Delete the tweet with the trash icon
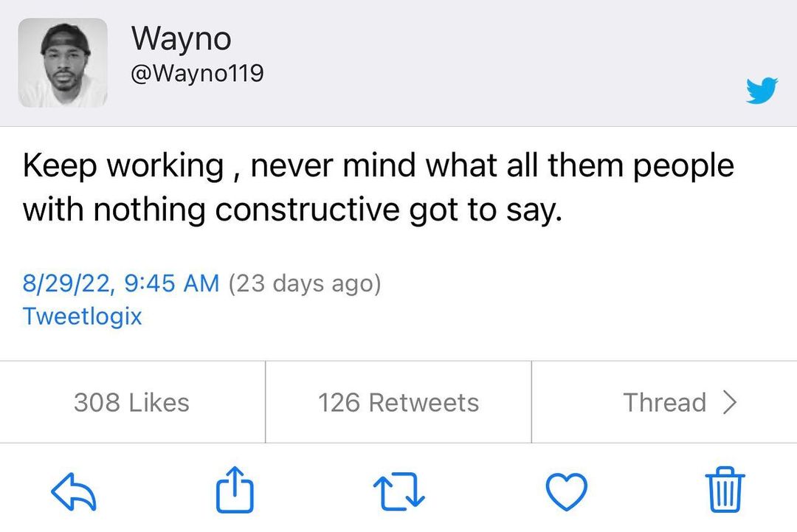Image resolution: width=797 pixels, height=532 pixels. [x=726, y=489]
